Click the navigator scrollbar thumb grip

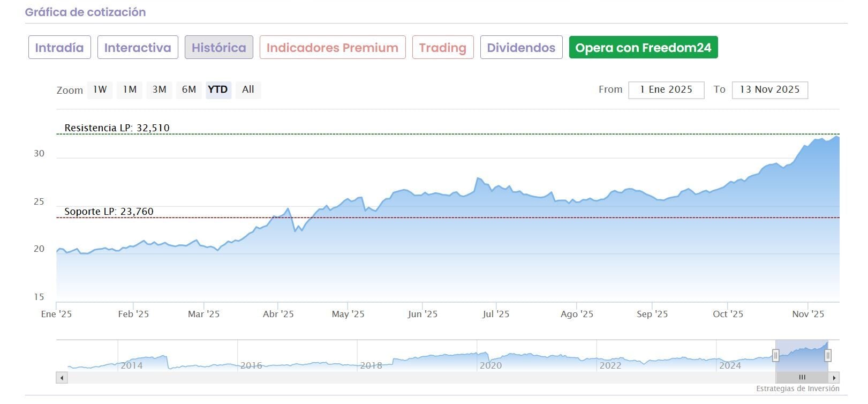click(802, 378)
